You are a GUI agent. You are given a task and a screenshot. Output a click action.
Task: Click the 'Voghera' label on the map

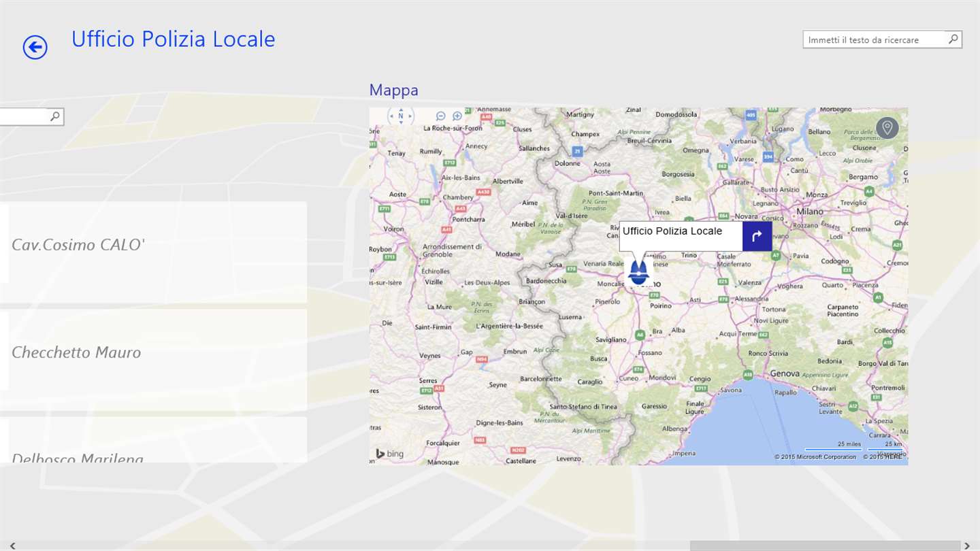[790, 286]
